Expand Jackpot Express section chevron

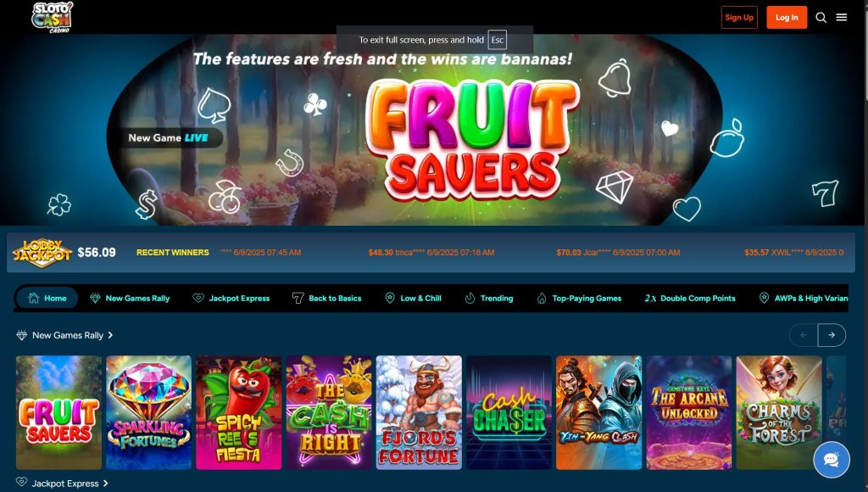106,484
